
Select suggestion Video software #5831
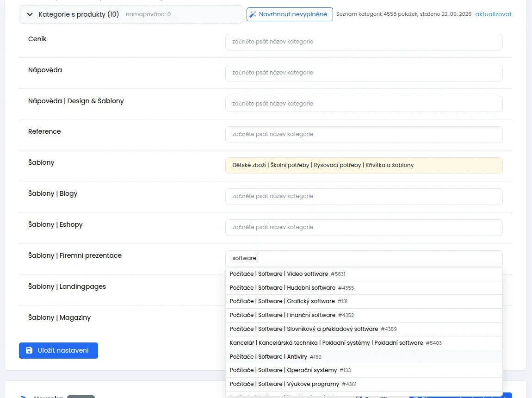point(364,274)
